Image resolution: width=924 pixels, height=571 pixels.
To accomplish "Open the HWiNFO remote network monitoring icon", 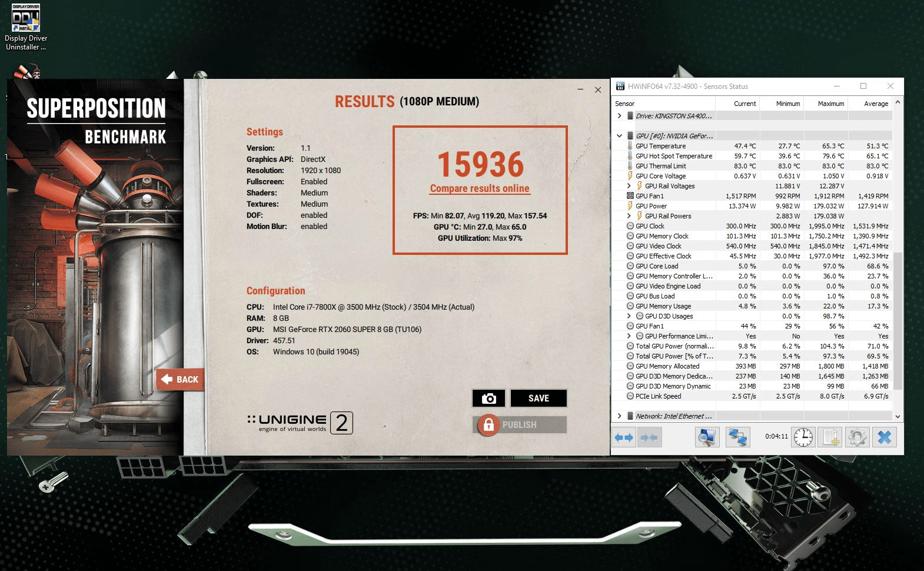I will (737, 437).
